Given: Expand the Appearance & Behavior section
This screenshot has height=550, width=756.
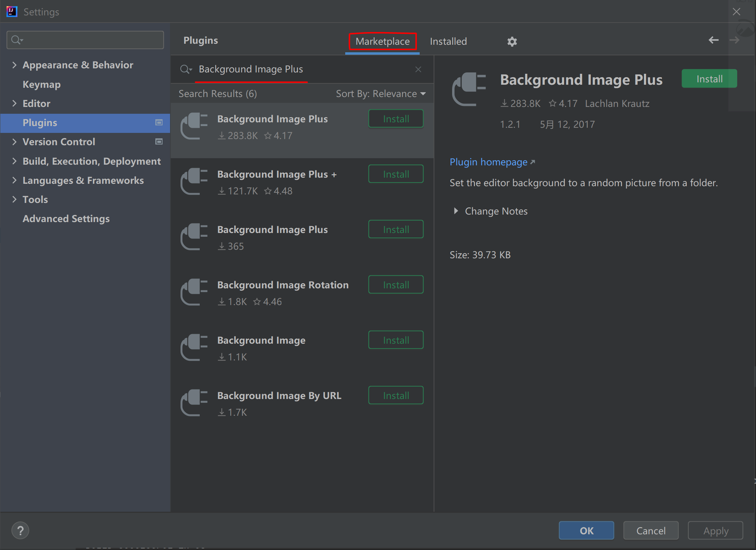Looking at the screenshot, I should (x=15, y=65).
